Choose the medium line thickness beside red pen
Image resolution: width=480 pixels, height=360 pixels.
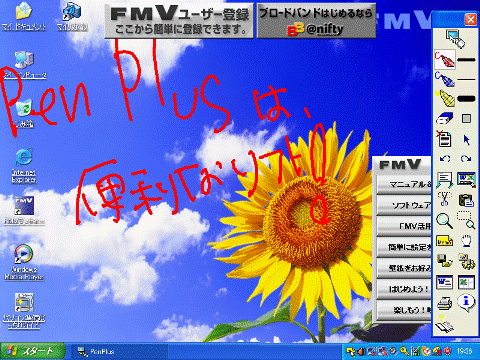466,60
